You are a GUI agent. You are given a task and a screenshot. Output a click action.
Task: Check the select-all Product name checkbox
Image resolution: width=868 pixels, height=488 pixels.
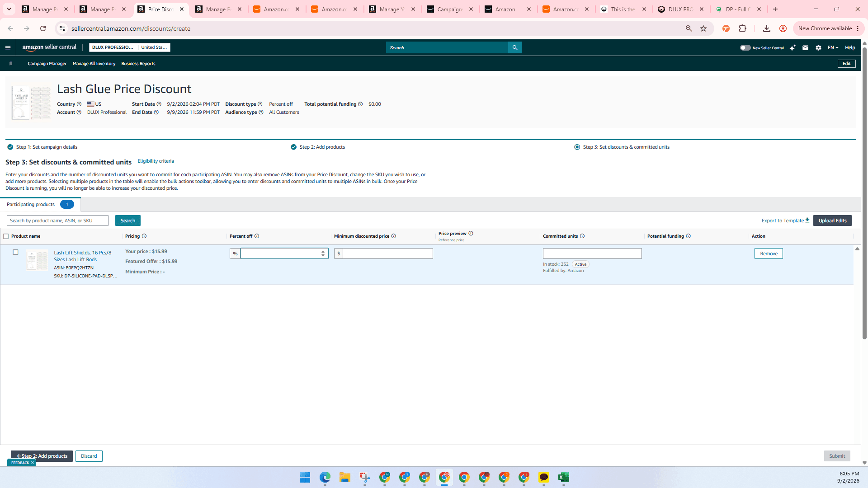point(6,236)
